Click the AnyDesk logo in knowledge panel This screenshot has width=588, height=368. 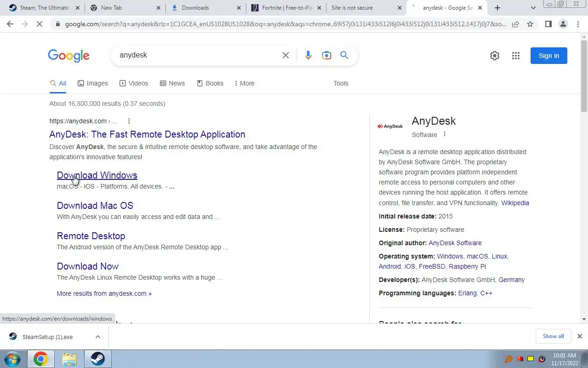[390, 126]
